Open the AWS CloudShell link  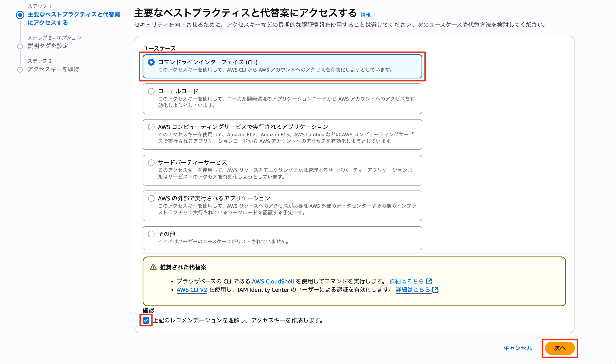point(273,281)
